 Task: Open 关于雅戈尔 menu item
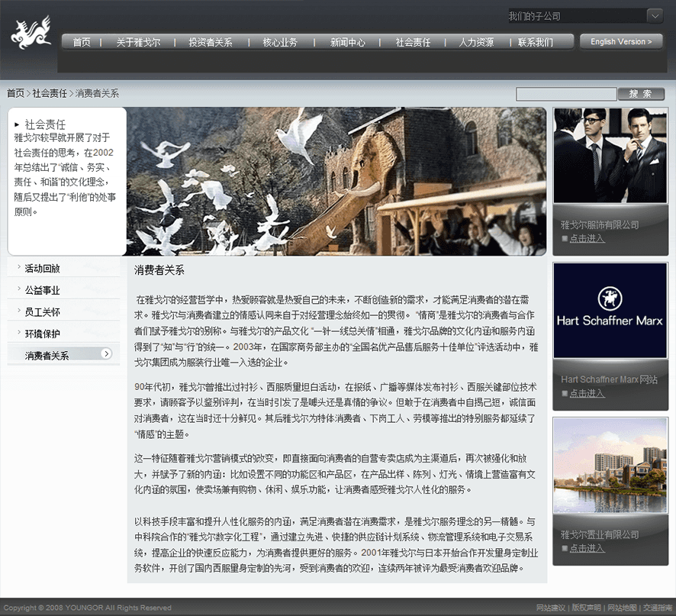138,43
